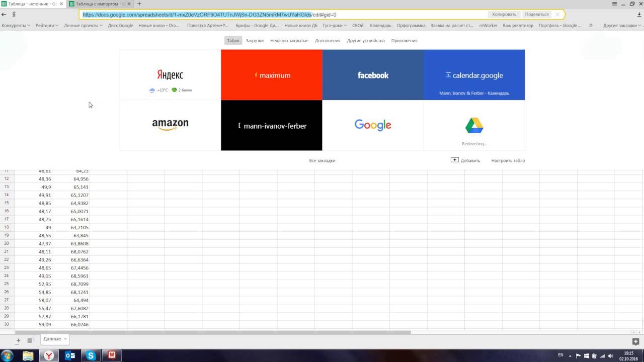Open the Дополнения tab
Image resolution: width=644 pixels, height=362 pixels.
(328, 41)
